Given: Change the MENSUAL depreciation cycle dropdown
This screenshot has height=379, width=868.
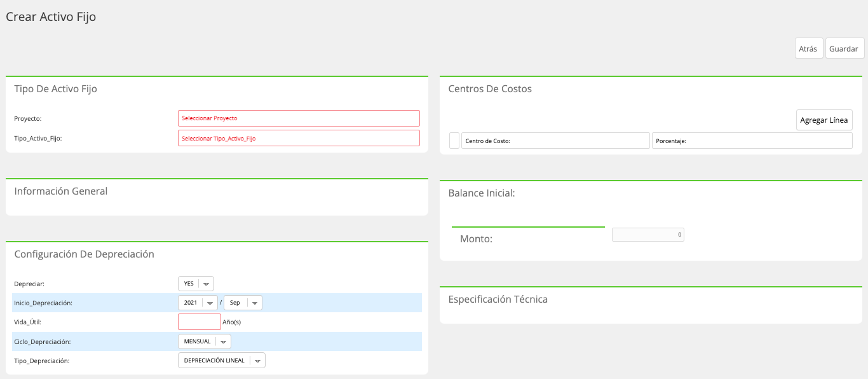Looking at the screenshot, I should [204, 341].
